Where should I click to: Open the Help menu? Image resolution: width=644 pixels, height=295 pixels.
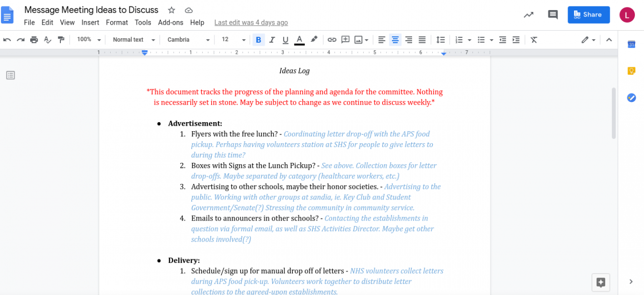coord(197,23)
